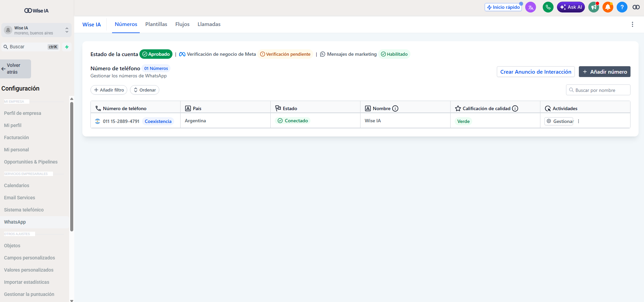Screen dimensions: 644x302
Task: Click Crear Anuncio de Interacción
Action: point(536,72)
